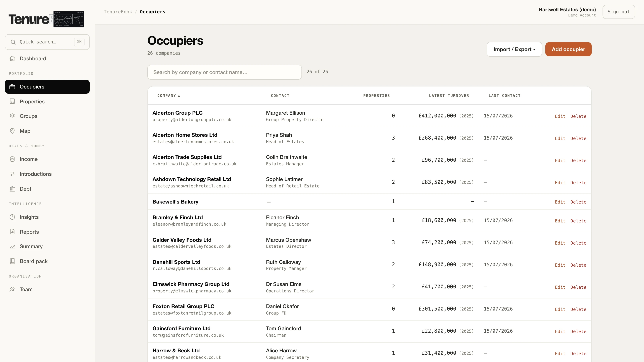Click the Introductions arrows icon
Image resolution: width=644 pixels, height=362 pixels.
point(12,174)
